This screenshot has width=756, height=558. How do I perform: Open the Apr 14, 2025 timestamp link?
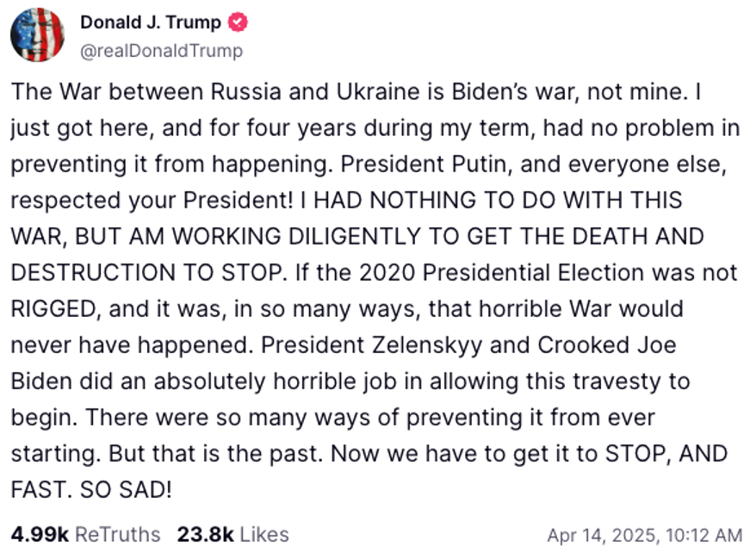pyautogui.click(x=645, y=536)
